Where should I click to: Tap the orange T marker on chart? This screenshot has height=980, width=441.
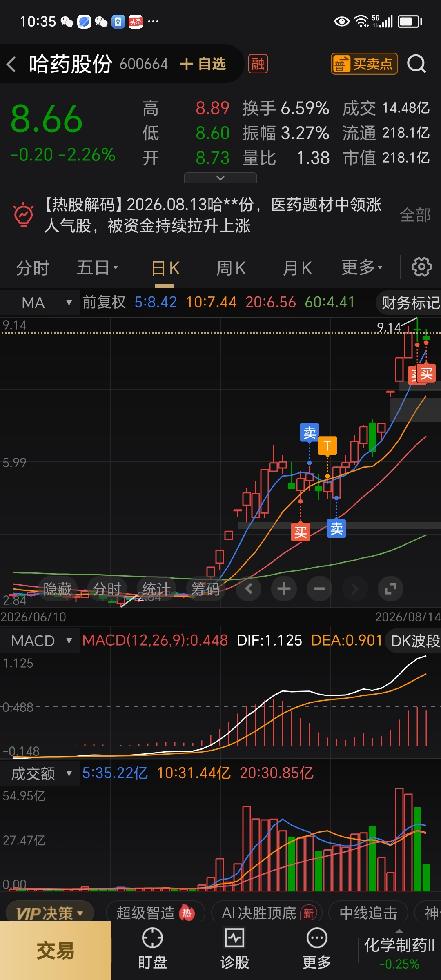(x=327, y=445)
